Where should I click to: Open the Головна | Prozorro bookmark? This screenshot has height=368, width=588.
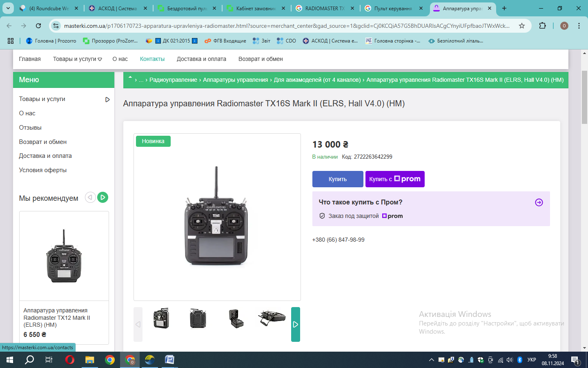pos(51,41)
